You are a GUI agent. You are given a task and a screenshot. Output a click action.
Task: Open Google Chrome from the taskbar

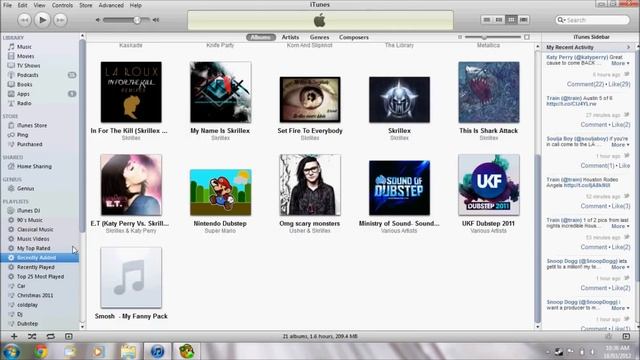(x=41, y=351)
